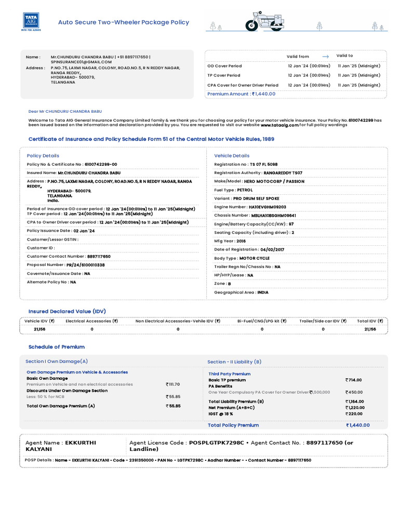Click Premium Amount ₹1,440.00 in validity box
399x532 pixels.
241,94
